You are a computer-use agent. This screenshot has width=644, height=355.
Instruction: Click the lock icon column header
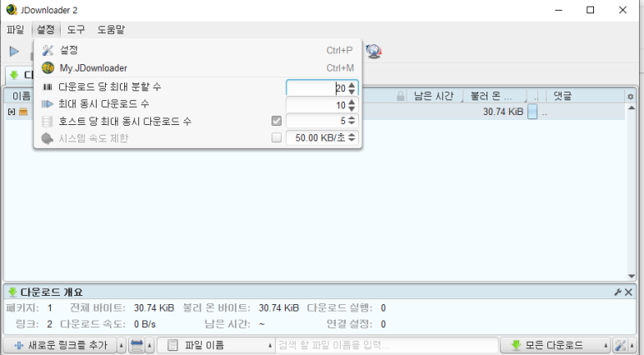[401, 96]
